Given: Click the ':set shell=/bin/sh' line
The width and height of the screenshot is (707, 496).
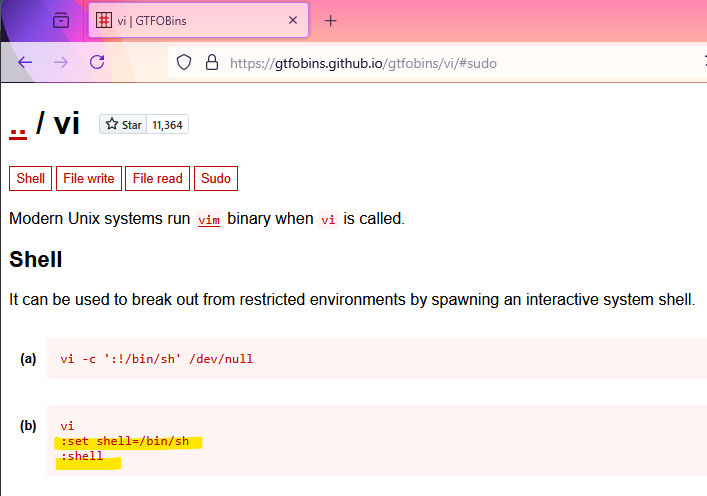Looking at the screenshot, I should point(125,441).
